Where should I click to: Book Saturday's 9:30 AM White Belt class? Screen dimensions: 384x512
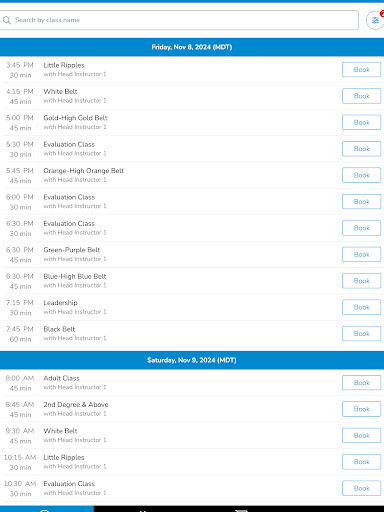361,435
